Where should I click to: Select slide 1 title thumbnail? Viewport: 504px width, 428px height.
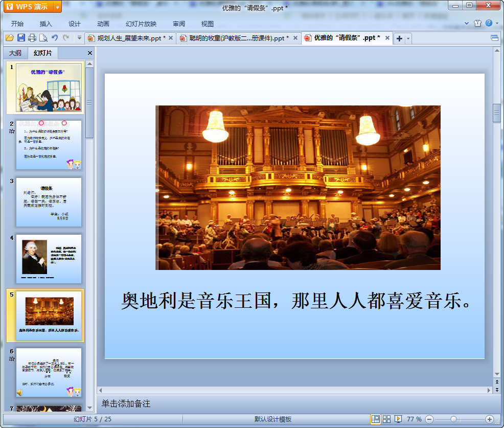[x=49, y=88]
